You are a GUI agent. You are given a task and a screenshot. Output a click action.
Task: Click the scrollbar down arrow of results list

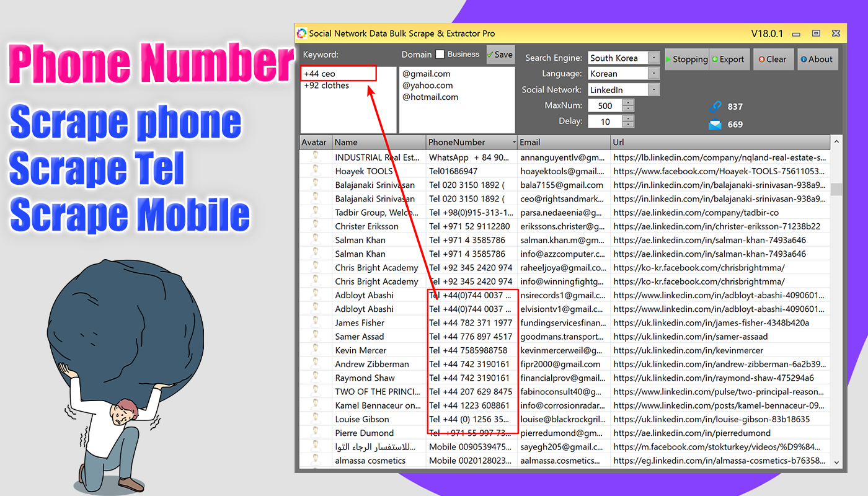[x=836, y=461]
